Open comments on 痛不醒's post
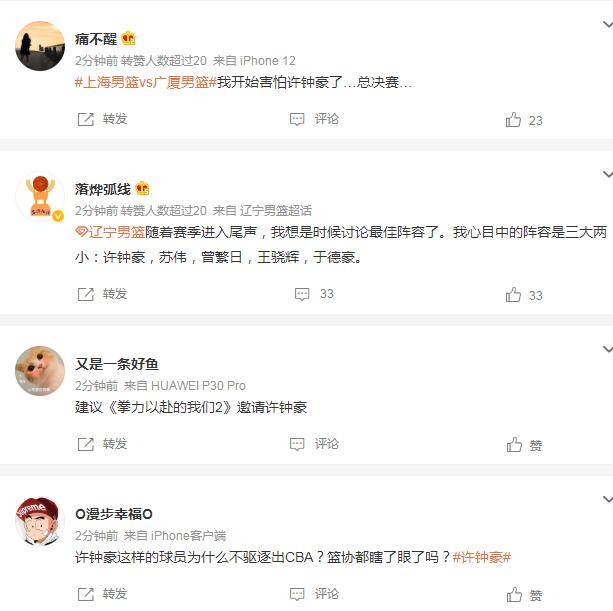This screenshot has height=611, width=613. (314, 119)
